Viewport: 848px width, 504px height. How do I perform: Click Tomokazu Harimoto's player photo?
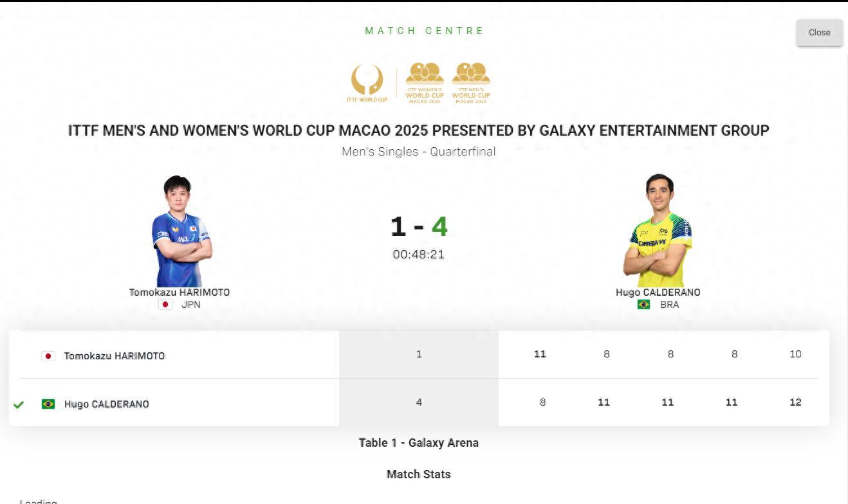coord(180,231)
